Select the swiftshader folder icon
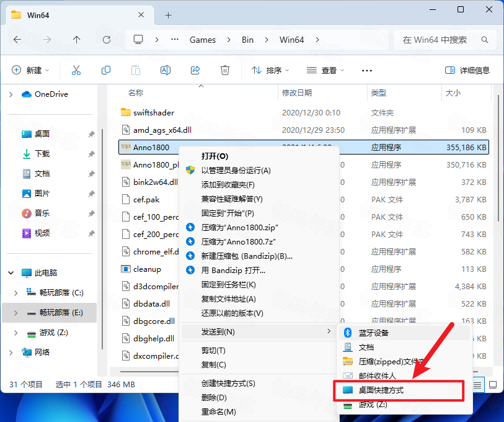This screenshot has width=504, height=422. click(x=125, y=112)
